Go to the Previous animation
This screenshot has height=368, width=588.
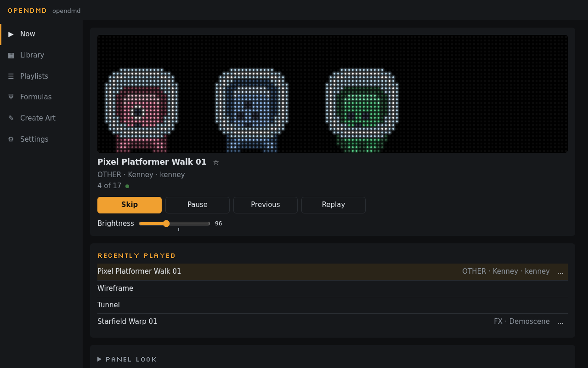(266, 205)
